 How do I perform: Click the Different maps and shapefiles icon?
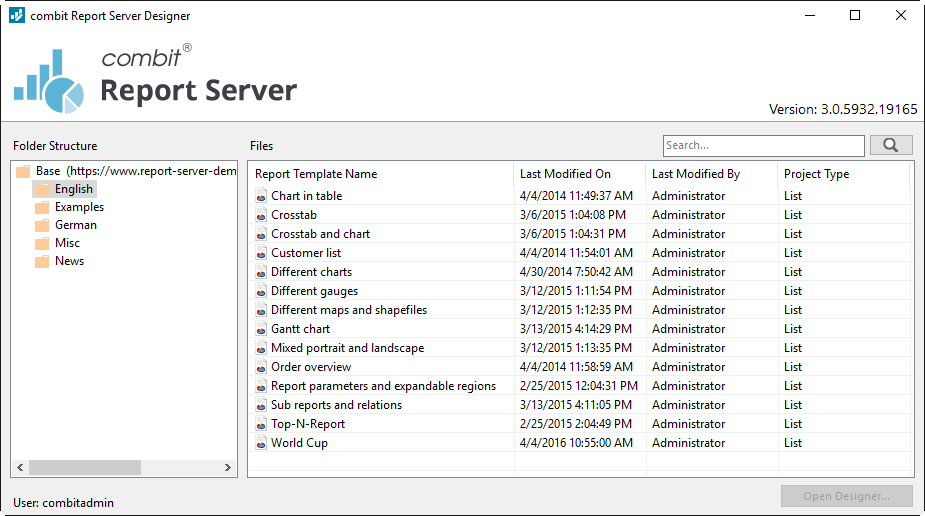[x=261, y=310]
